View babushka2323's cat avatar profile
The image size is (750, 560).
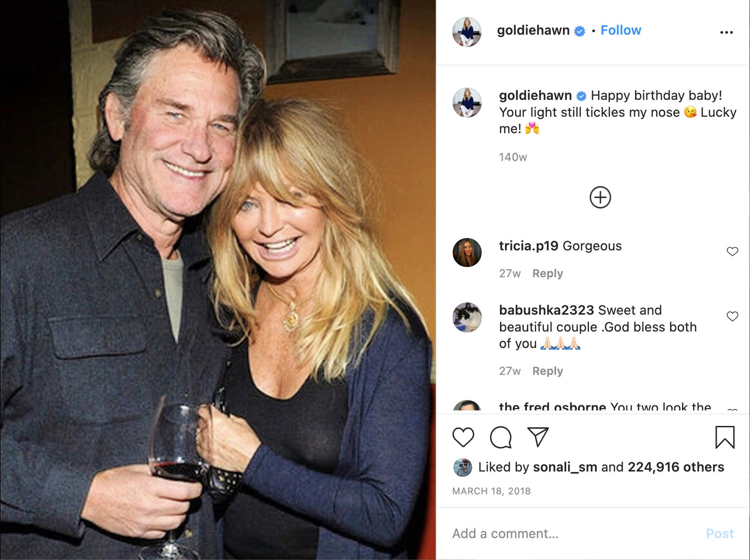click(x=467, y=317)
